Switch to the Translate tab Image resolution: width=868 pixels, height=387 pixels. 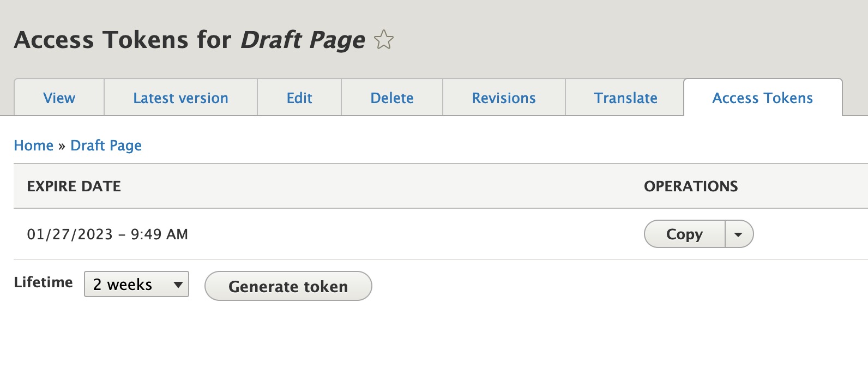[x=625, y=98]
